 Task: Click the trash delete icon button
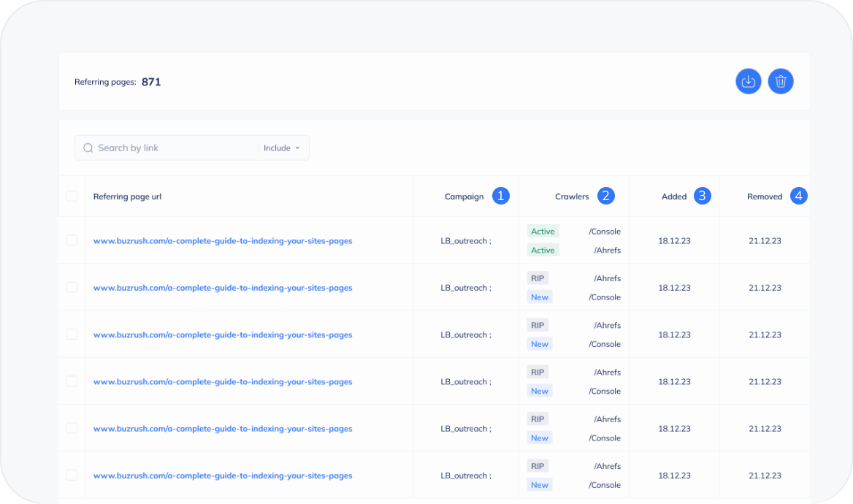click(780, 82)
